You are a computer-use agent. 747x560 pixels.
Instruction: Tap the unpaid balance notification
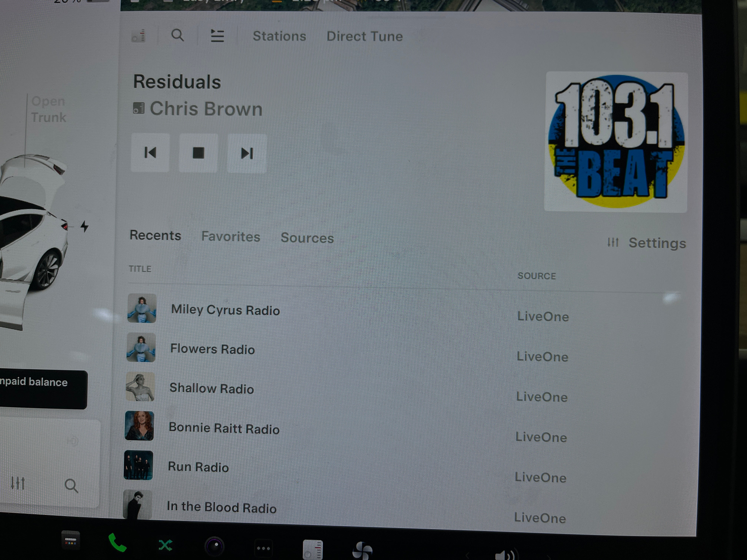click(x=43, y=389)
